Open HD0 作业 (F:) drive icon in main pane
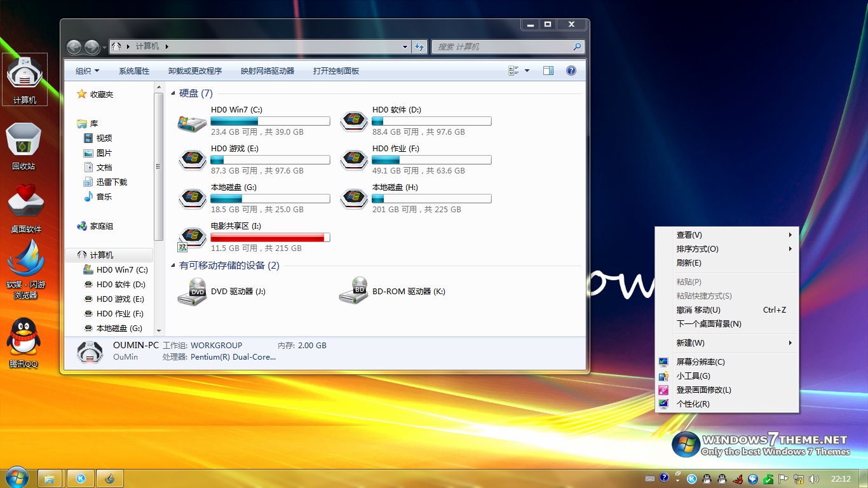The height and width of the screenshot is (488, 868). click(x=353, y=160)
